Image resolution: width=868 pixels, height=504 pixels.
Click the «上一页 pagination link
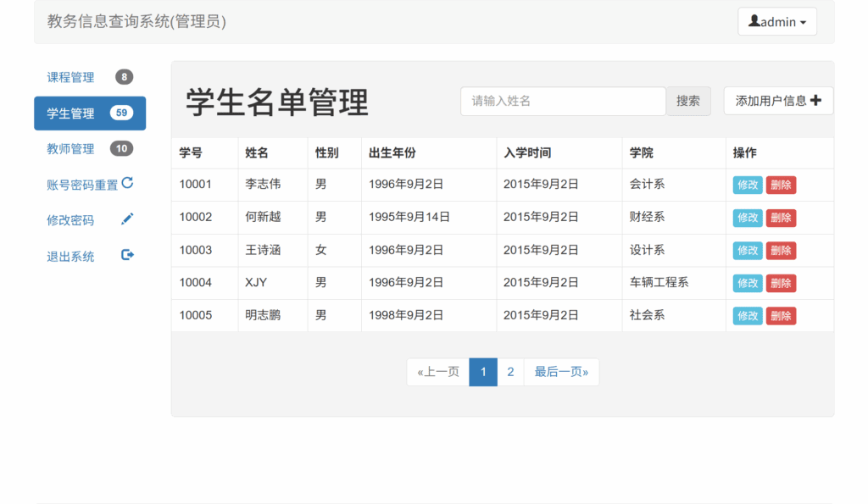pos(437,371)
